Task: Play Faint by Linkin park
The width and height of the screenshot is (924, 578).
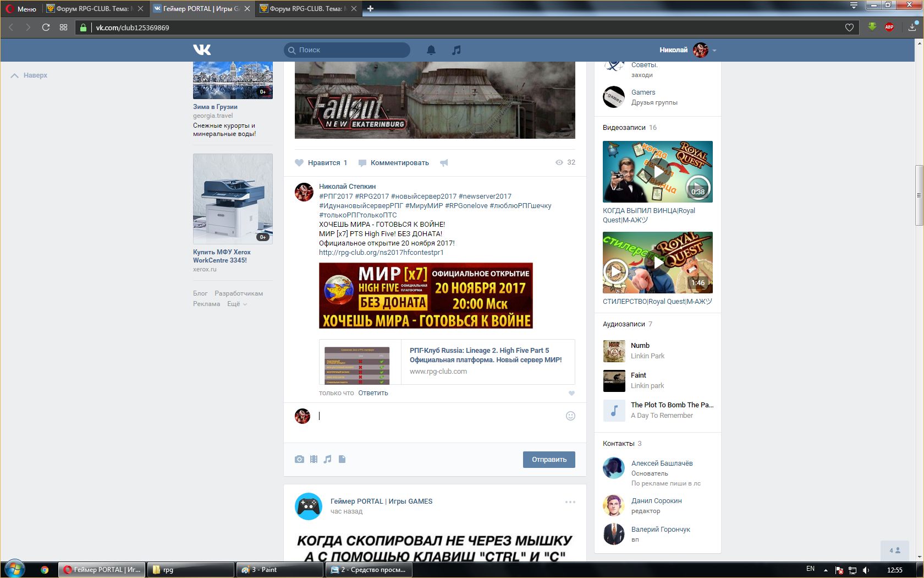Action: (614, 381)
